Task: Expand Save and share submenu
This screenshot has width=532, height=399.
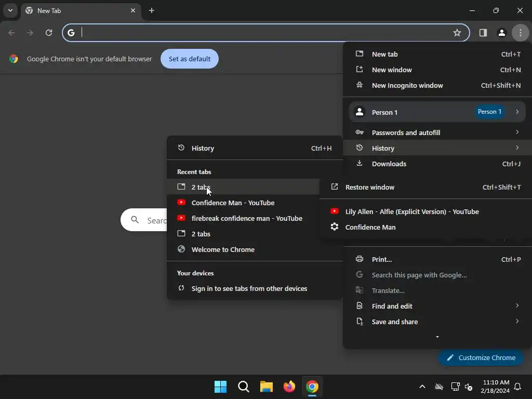Action: 437,322
